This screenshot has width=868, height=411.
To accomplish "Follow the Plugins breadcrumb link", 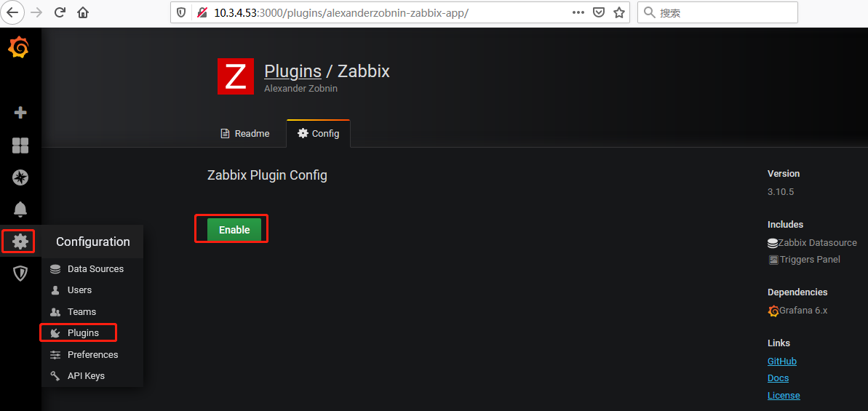I will coord(292,71).
